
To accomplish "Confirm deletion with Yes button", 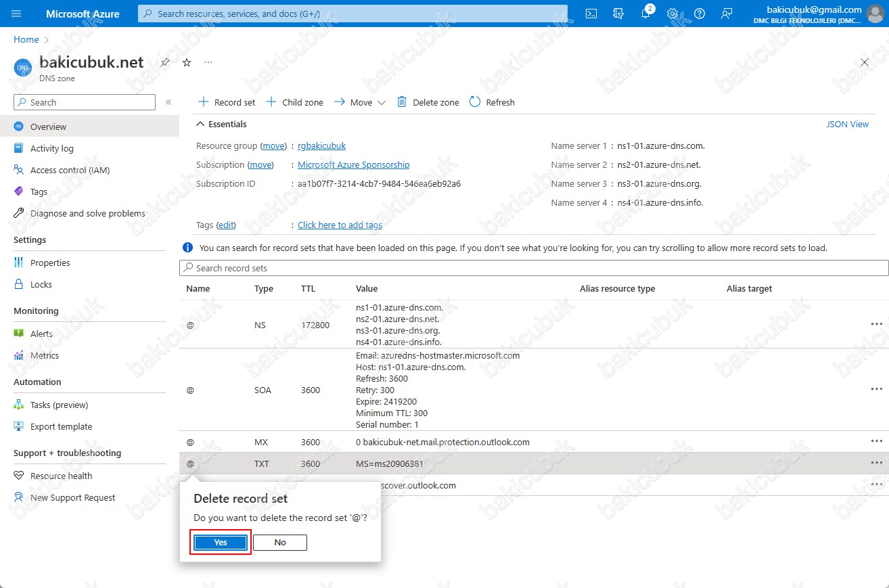I will click(x=221, y=542).
